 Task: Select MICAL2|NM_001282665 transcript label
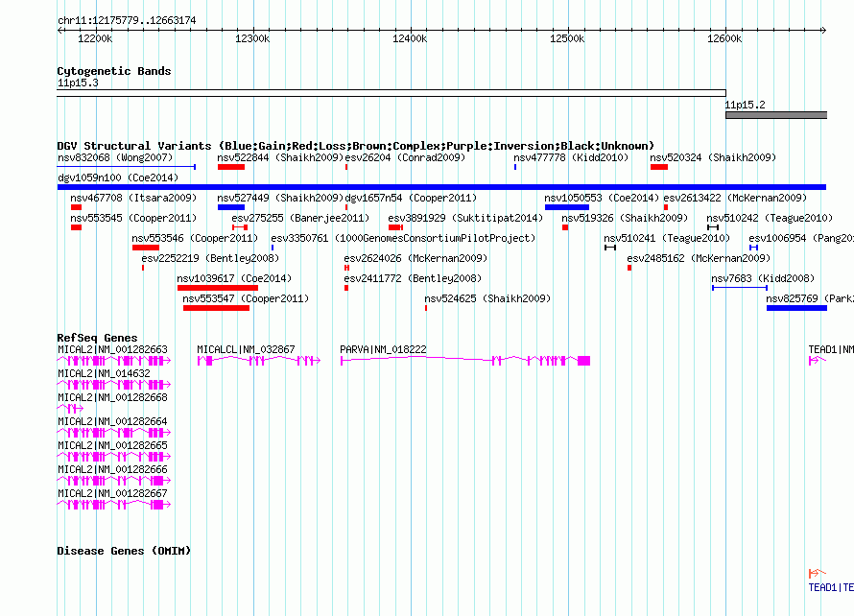point(112,445)
